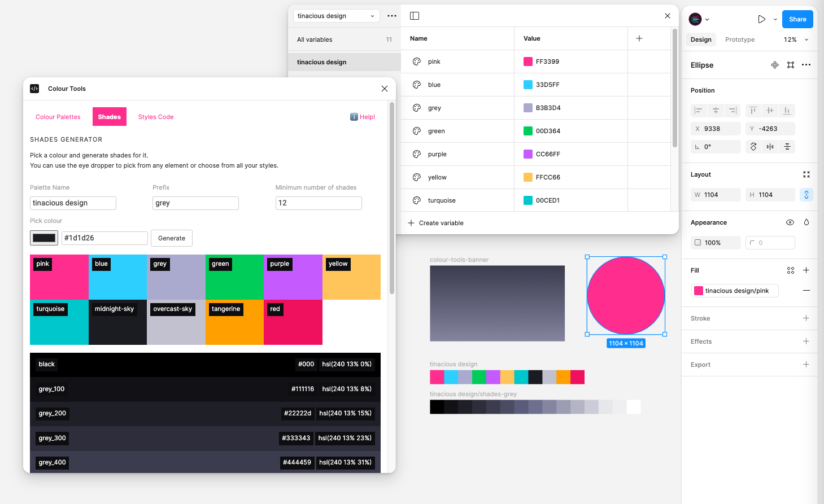The width and height of the screenshot is (824, 504).
Task: Select tinacious design group in sidebar
Action: coord(345,62)
